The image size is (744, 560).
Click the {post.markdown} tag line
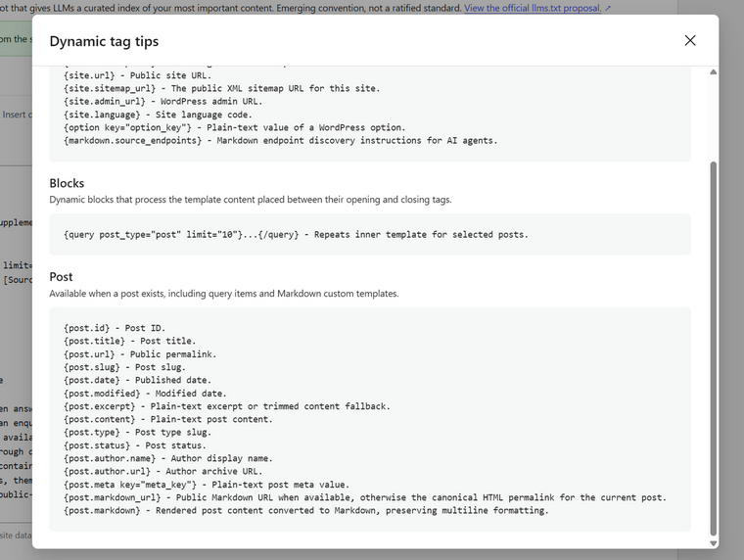click(x=306, y=511)
